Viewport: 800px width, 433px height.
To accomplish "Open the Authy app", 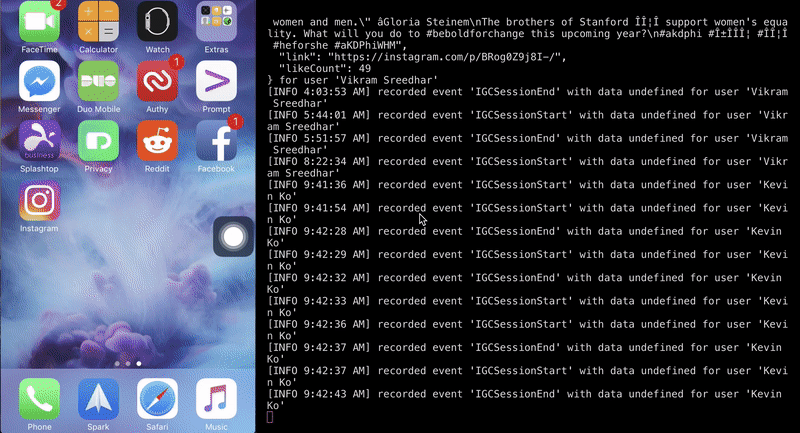I will [x=157, y=81].
